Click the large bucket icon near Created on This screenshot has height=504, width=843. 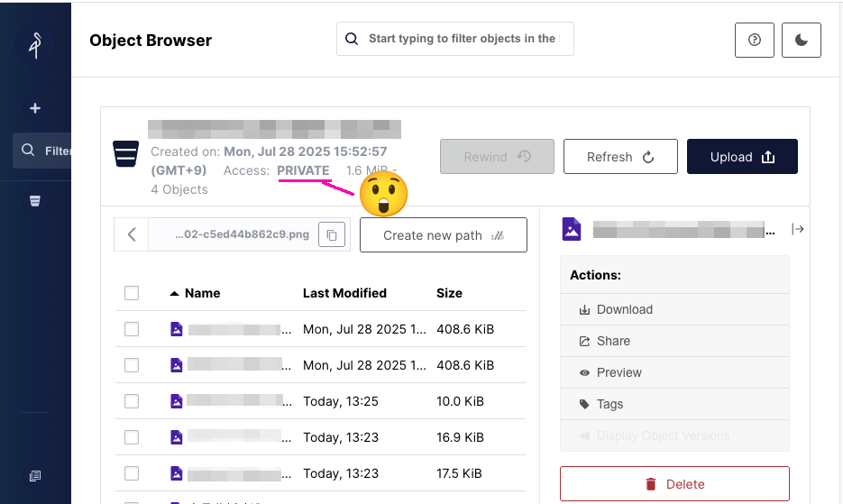[x=126, y=154]
